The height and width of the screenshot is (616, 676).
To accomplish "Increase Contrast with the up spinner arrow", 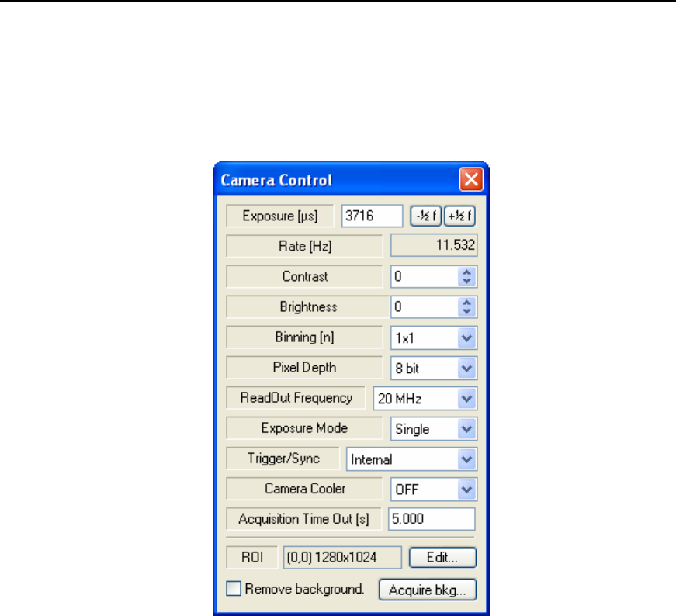I will (x=466, y=272).
